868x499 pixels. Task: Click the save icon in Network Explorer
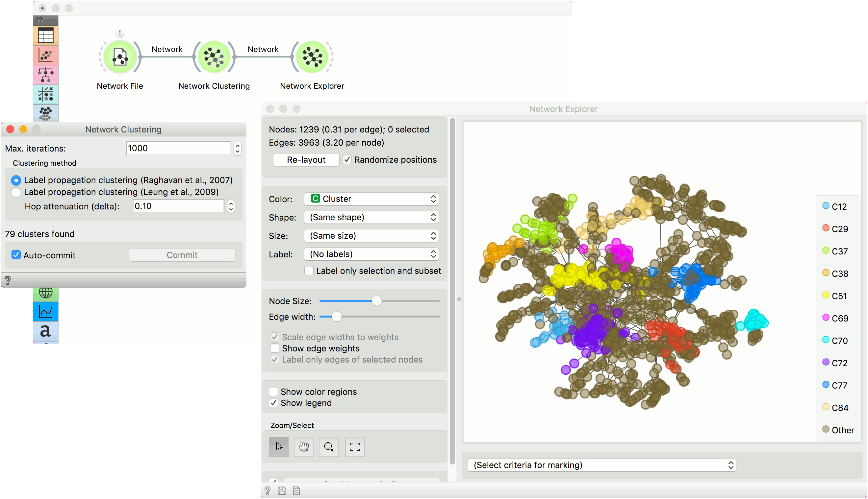pyautogui.click(x=282, y=491)
